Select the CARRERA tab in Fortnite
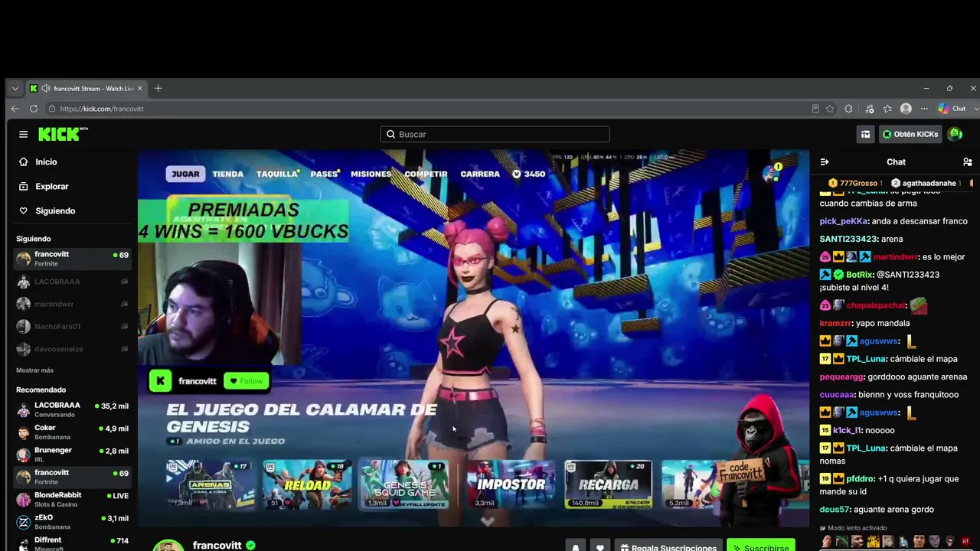Image resolution: width=980 pixels, height=551 pixels. [x=480, y=174]
